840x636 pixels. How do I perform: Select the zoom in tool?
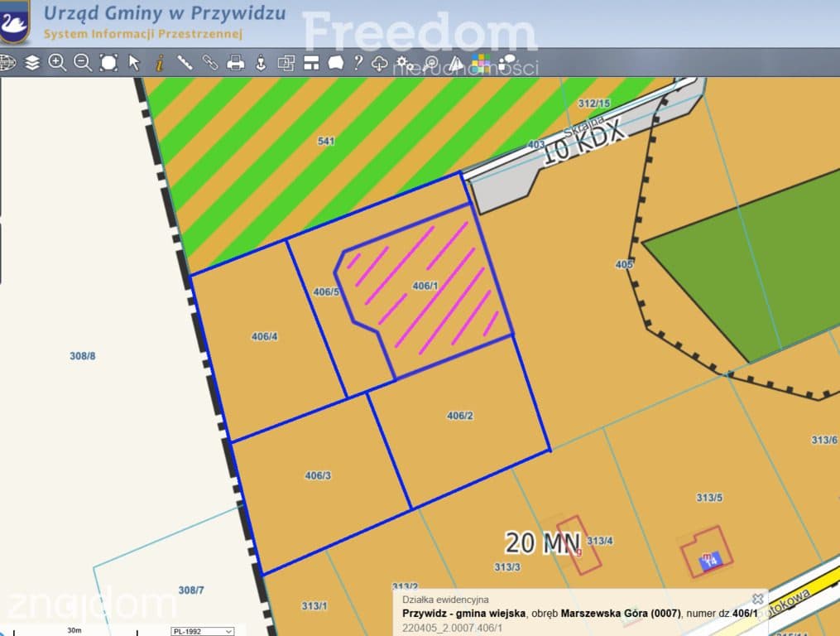tap(57, 63)
